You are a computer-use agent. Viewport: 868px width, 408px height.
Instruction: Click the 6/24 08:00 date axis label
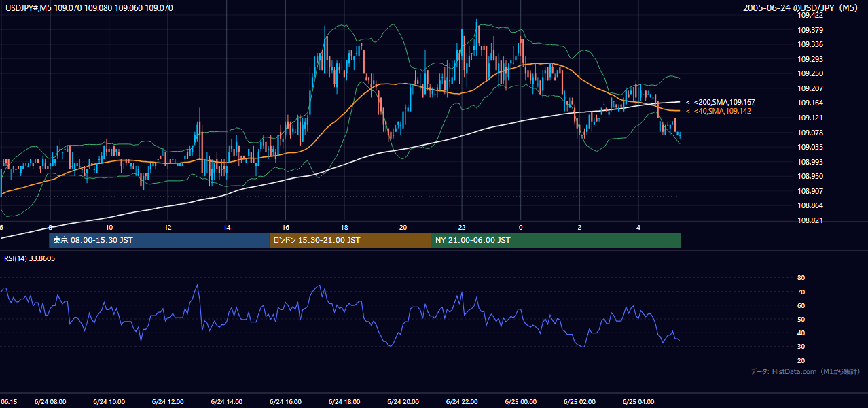coord(50,402)
